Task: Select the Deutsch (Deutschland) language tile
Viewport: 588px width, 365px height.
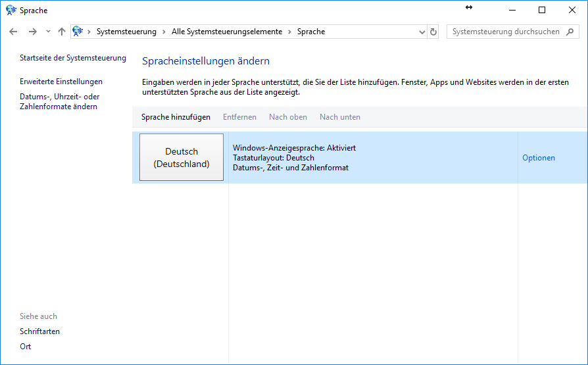Action: [x=182, y=157]
